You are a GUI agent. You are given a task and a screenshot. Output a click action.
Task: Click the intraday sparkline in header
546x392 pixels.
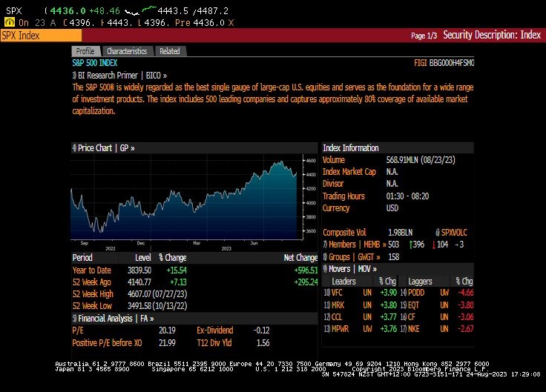[x=141, y=11]
